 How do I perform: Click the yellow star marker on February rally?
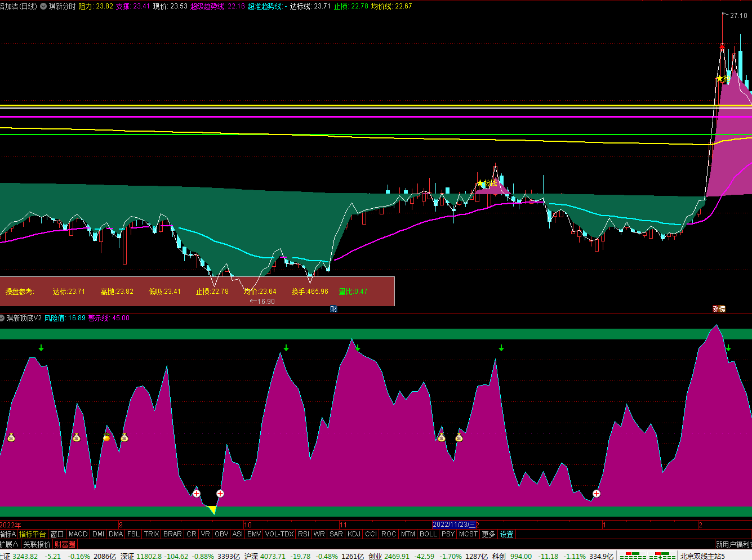[719, 79]
